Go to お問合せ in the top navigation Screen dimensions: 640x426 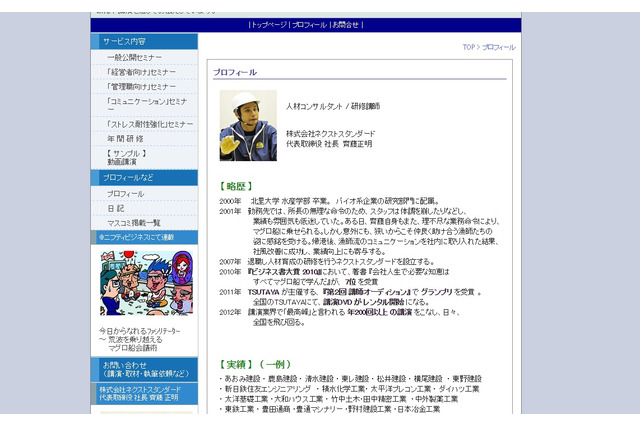(346, 24)
